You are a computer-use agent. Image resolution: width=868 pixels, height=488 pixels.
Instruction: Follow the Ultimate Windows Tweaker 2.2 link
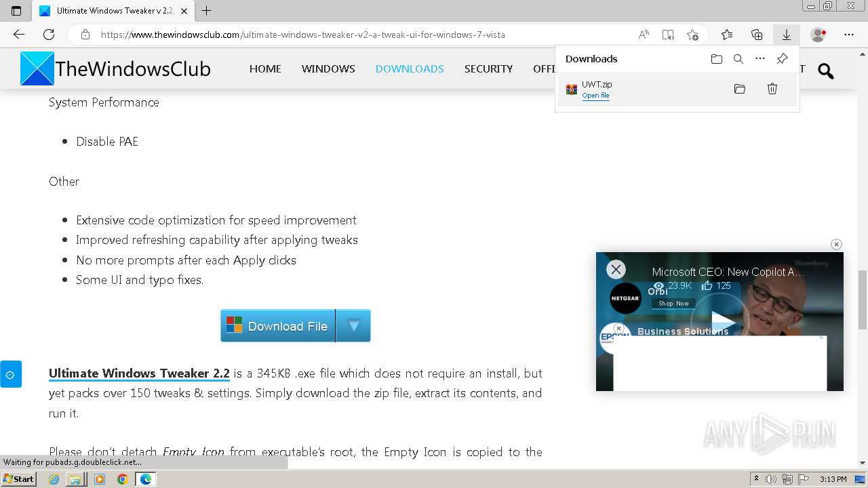(x=139, y=373)
